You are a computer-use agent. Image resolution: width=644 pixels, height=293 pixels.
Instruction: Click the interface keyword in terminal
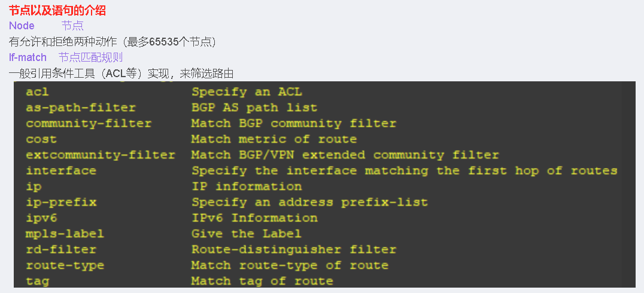[61, 171]
